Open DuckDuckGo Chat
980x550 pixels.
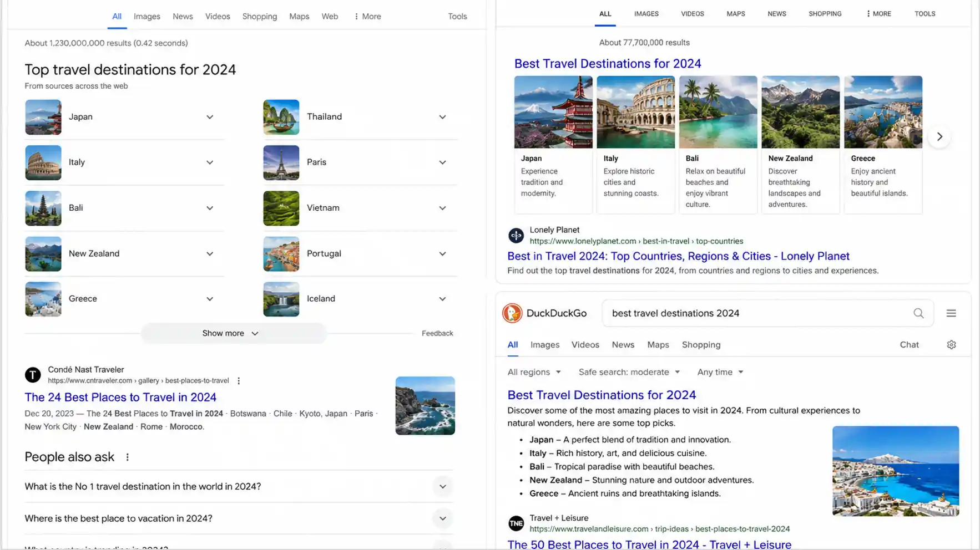click(909, 345)
